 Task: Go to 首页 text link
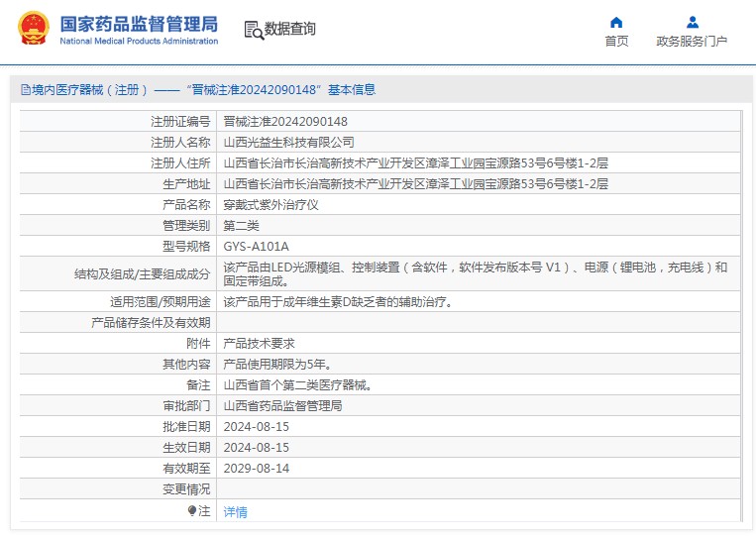616,42
